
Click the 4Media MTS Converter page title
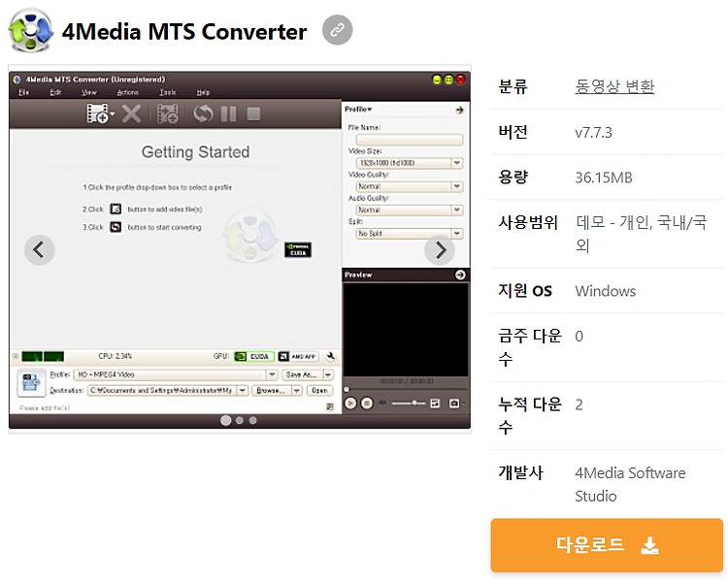pos(184,32)
